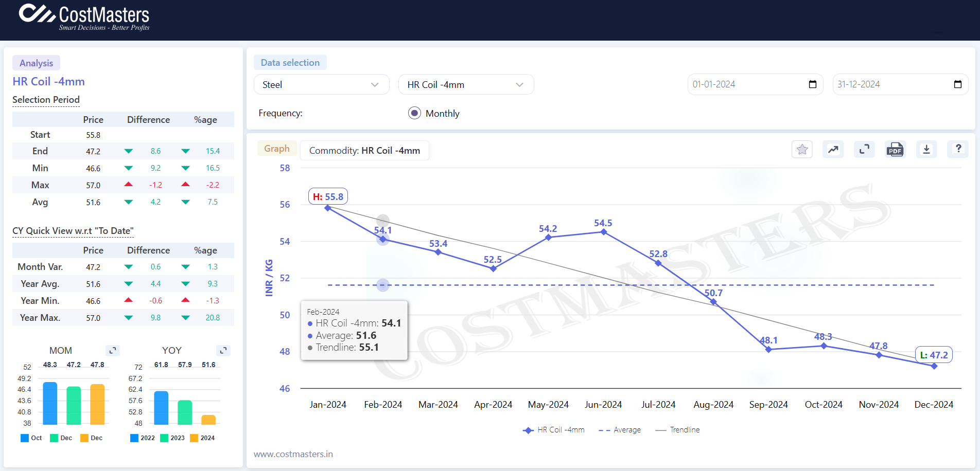This screenshot has width=980, height=471.
Task: Open help via question mark icon
Action: coord(958,149)
